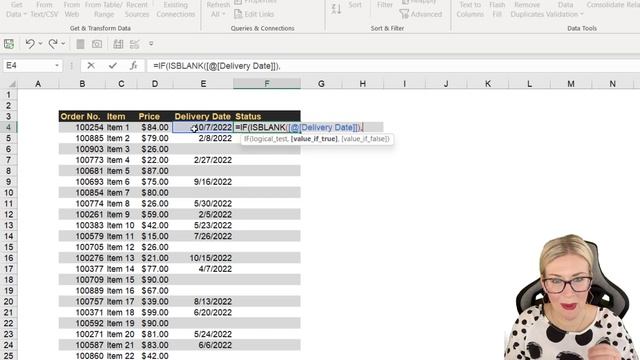Cancel formula entry with the X icon
640x360 pixels.
pos(91,65)
